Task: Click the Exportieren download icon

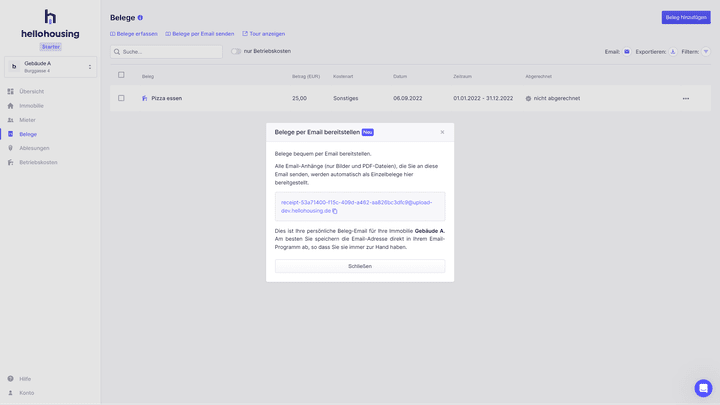Action: pos(673,51)
